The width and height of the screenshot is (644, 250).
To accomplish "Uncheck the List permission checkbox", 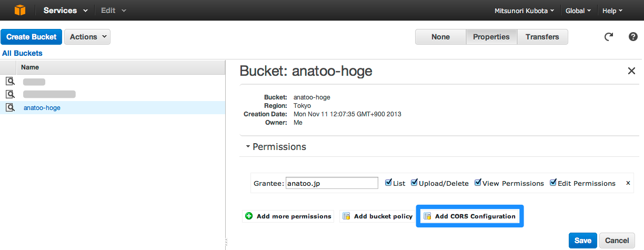I will (388, 183).
